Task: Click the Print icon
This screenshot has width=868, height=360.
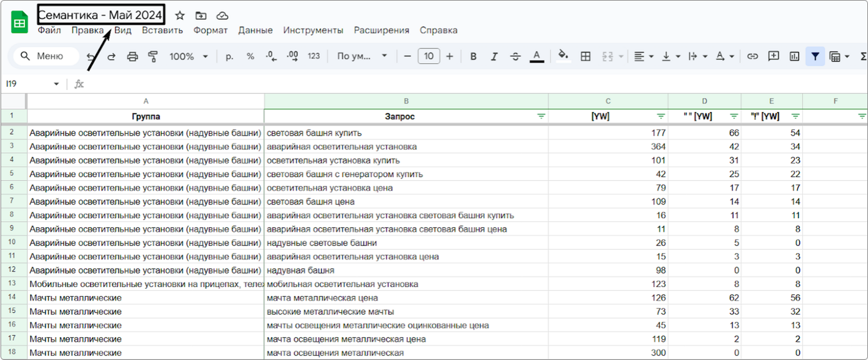Action: (133, 56)
